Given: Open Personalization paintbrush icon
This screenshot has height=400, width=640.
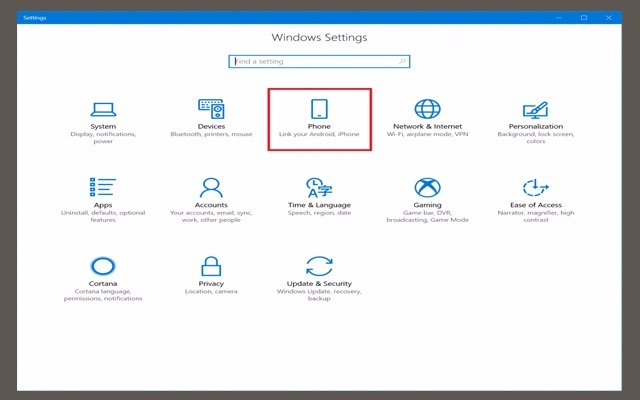Looking at the screenshot, I should click(x=536, y=109).
